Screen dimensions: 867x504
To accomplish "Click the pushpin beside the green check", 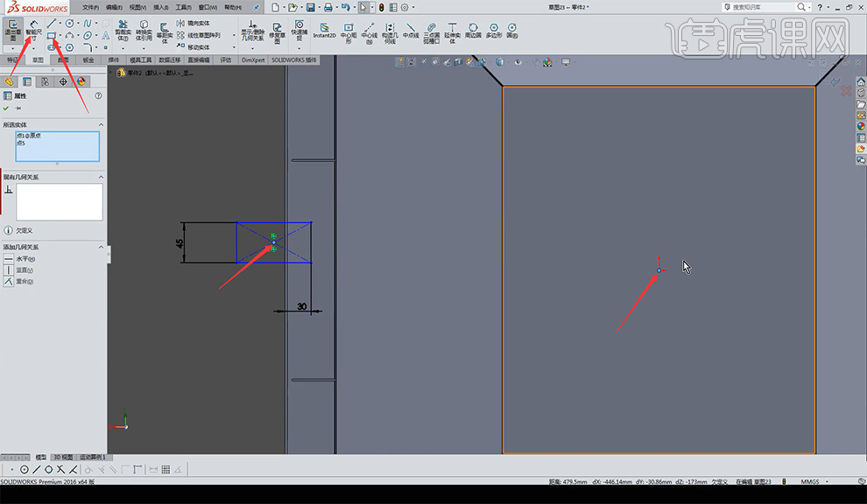I will (18, 108).
